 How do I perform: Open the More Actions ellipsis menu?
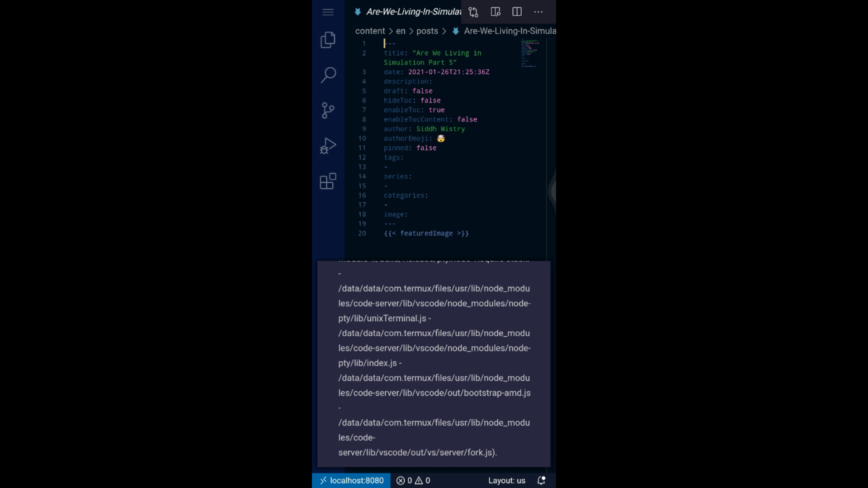[538, 12]
